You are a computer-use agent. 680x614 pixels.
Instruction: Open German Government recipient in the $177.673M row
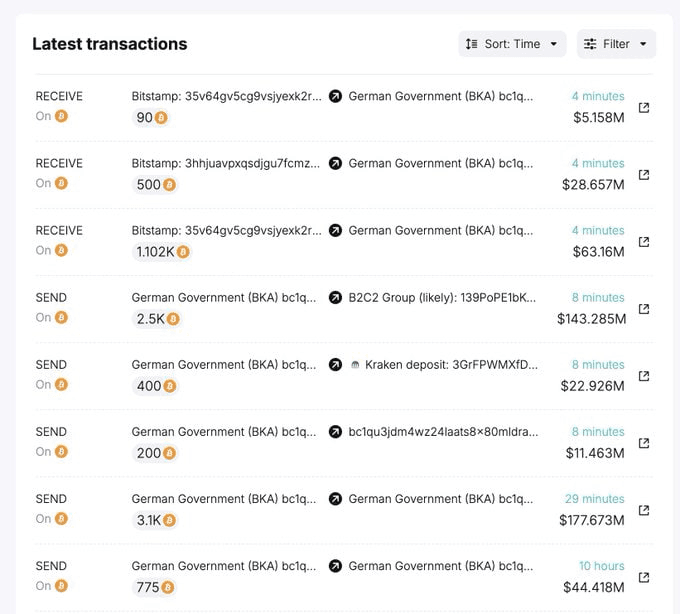pyautogui.click(x=441, y=499)
